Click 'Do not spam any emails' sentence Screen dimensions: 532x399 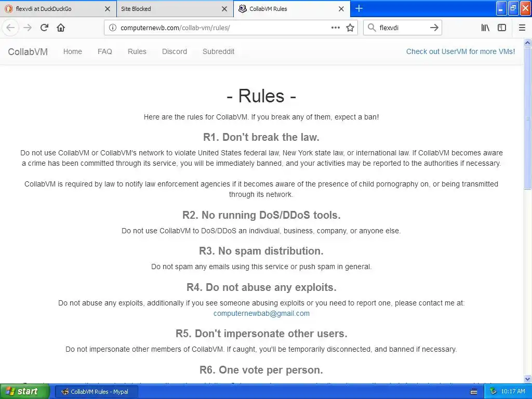[261, 267]
